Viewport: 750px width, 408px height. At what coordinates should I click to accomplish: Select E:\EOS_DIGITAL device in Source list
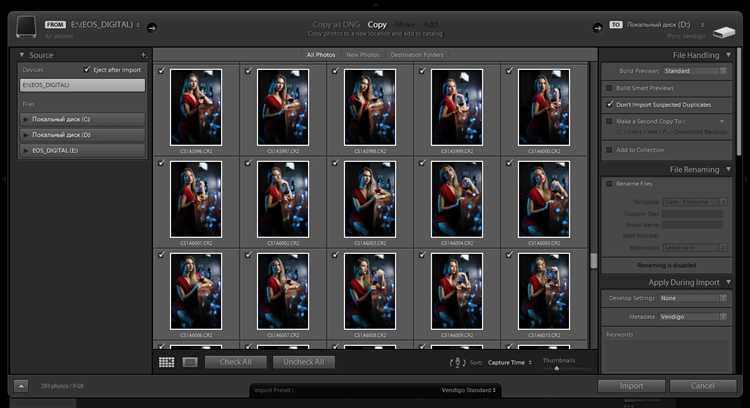coord(82,85)
